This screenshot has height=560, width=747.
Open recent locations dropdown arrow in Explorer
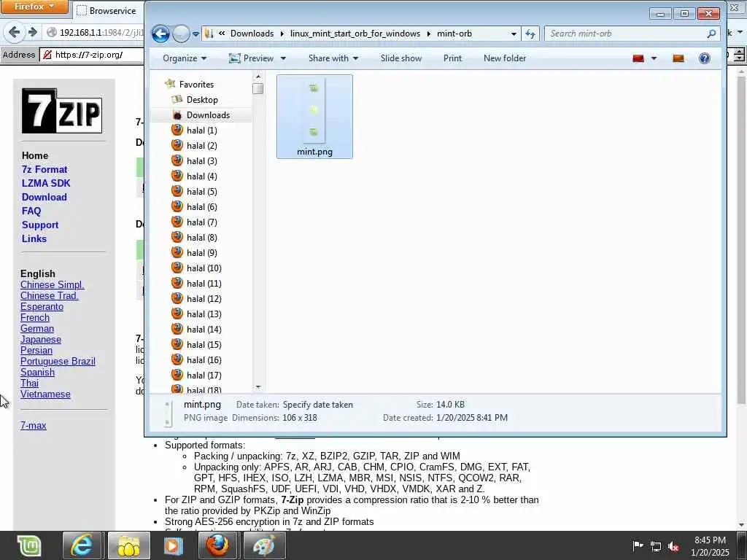pyautogui.click(x=196, y=34)
